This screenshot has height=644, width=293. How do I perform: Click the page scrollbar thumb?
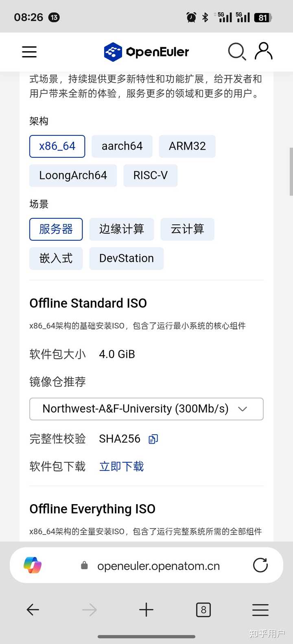291,172
